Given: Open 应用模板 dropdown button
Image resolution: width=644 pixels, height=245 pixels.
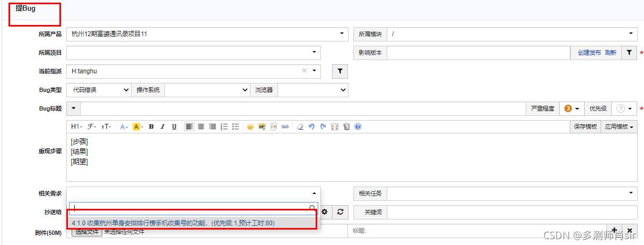Looking at the screenshot, I should click(x=619, y=126).
